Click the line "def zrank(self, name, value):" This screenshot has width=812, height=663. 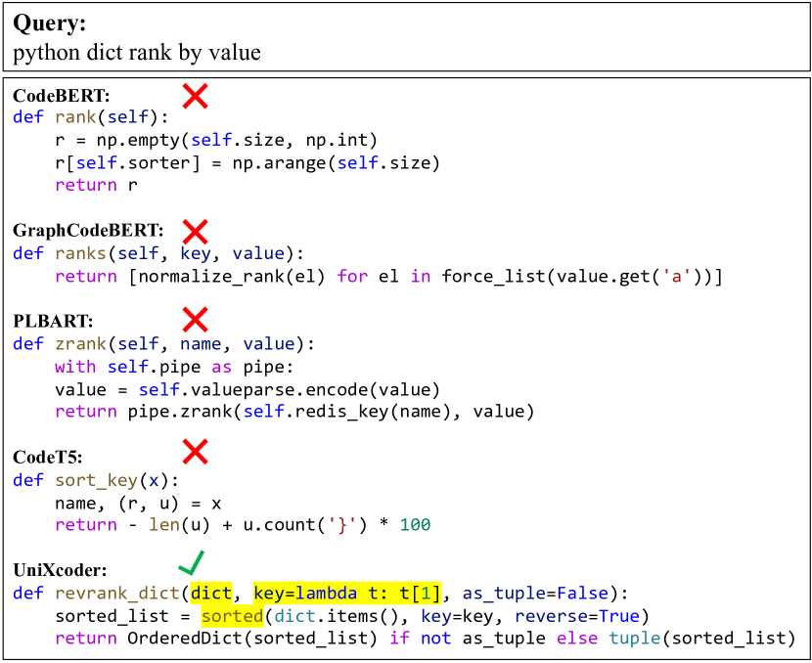(x=163, y=344)
